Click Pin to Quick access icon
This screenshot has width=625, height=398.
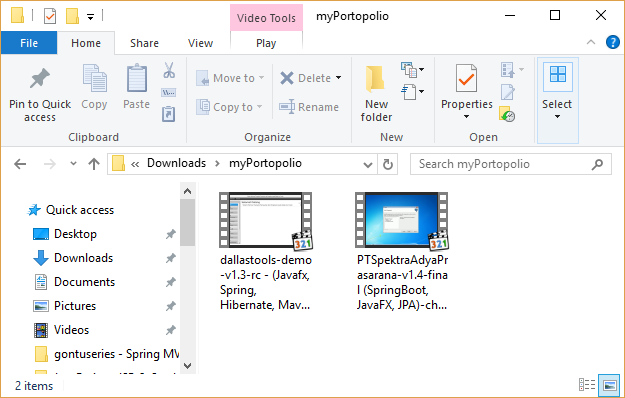40,78
